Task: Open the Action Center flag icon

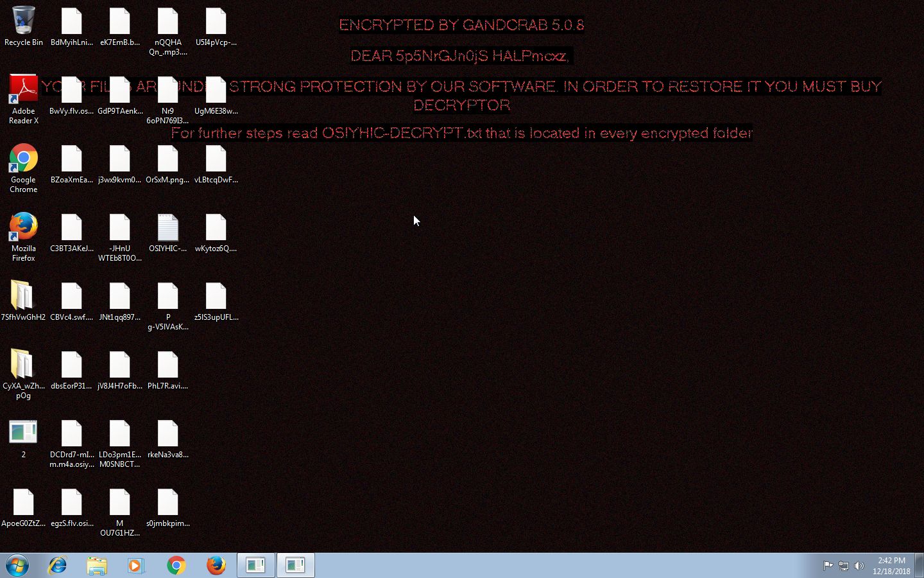Action: coord(828,566)
